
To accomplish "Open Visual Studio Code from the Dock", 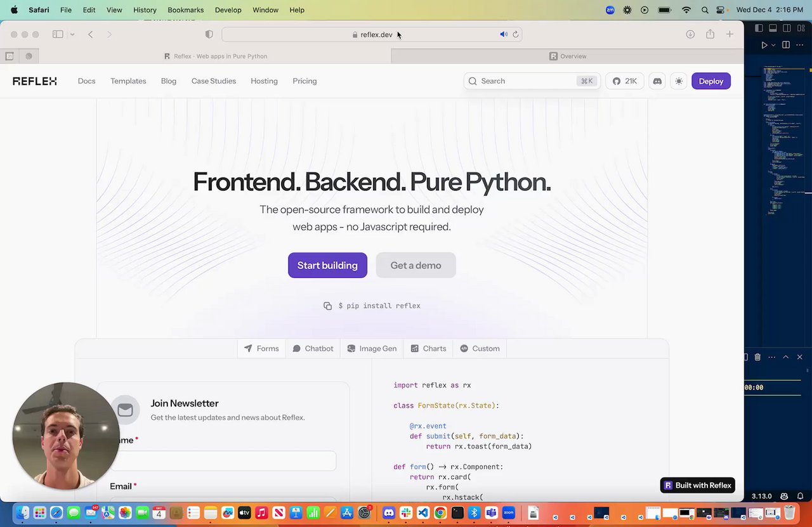I will click(x=423, y=512).
